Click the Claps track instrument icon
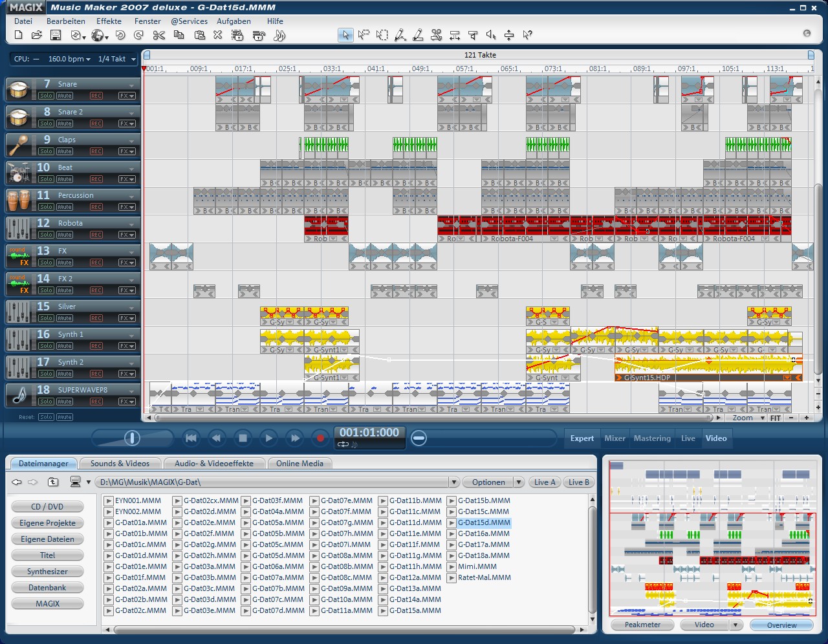Image resolution: width=828 pixels, height=644 pixels. pos(19,145)
